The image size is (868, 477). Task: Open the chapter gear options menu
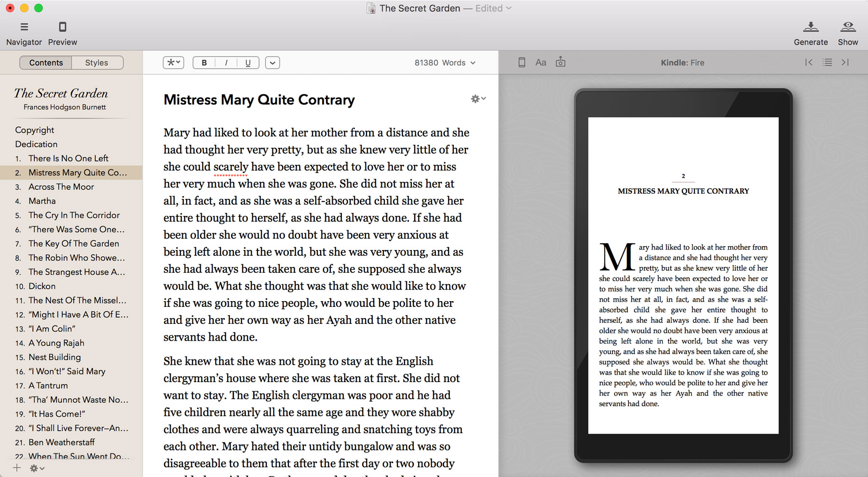(x=478, y=99)
